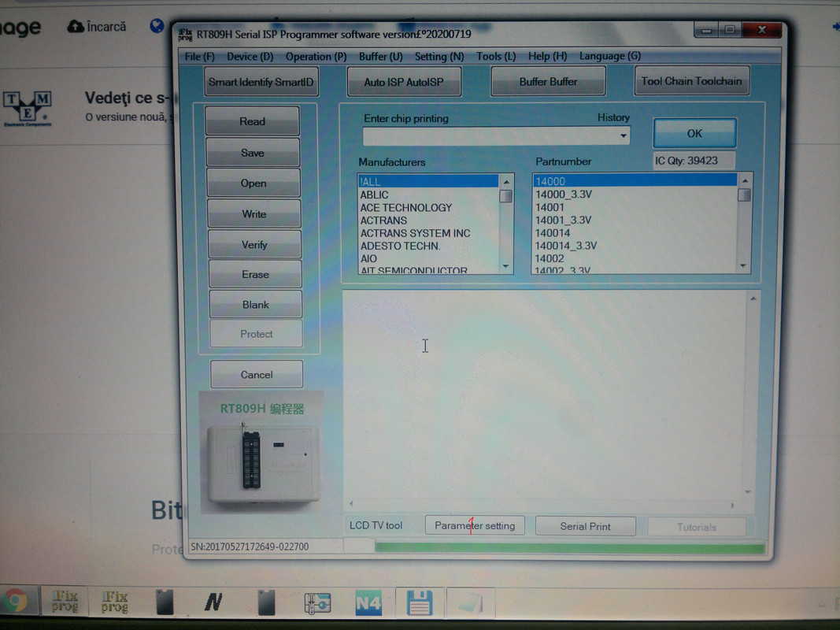Switch to second Fix prog taskbar icon
This screenshot has height=630, width=840.
(115, 601)
